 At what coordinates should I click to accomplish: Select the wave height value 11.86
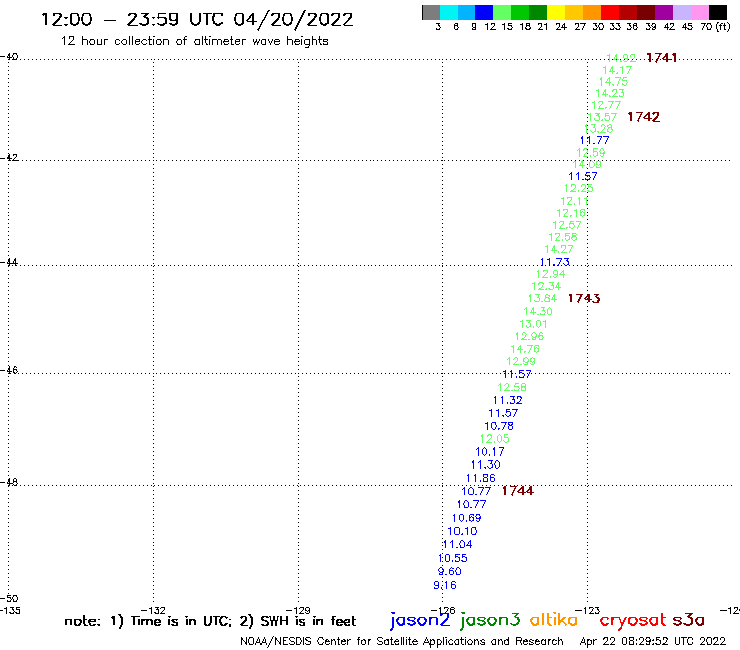[481, 478]
